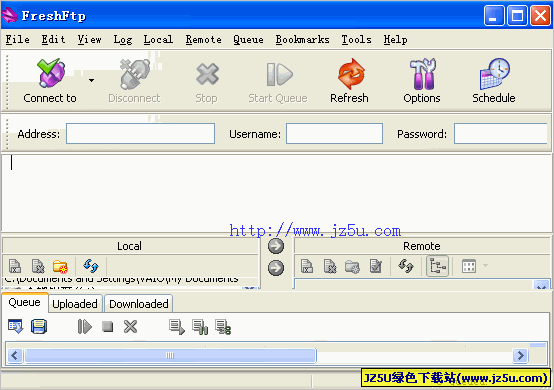This screenshot has width=554, height=390.
Task: Expand the Local path dropdown arrow
Action: pos(250,288)
